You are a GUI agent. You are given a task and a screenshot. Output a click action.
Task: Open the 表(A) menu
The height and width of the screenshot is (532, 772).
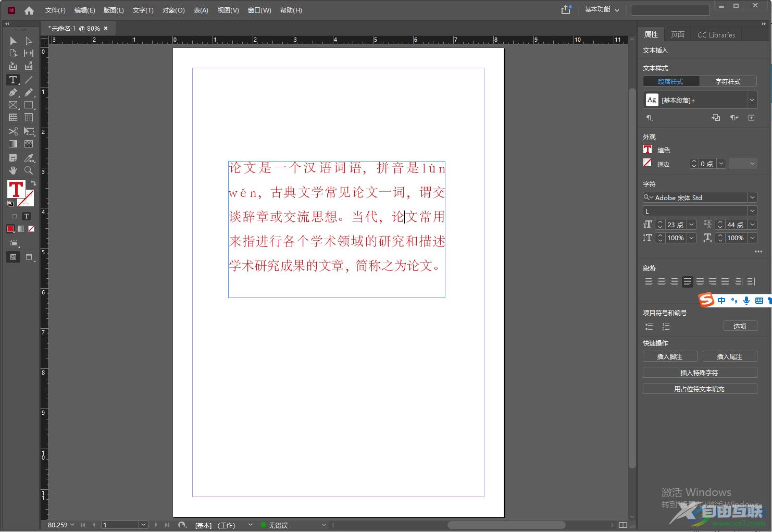201,10
